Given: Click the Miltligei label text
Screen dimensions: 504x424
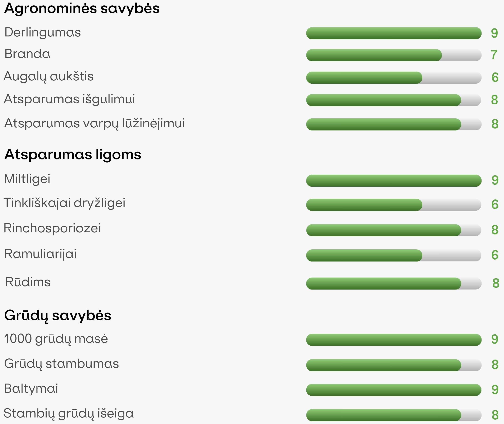Looking at the screenshot, I should pos(27,179).
